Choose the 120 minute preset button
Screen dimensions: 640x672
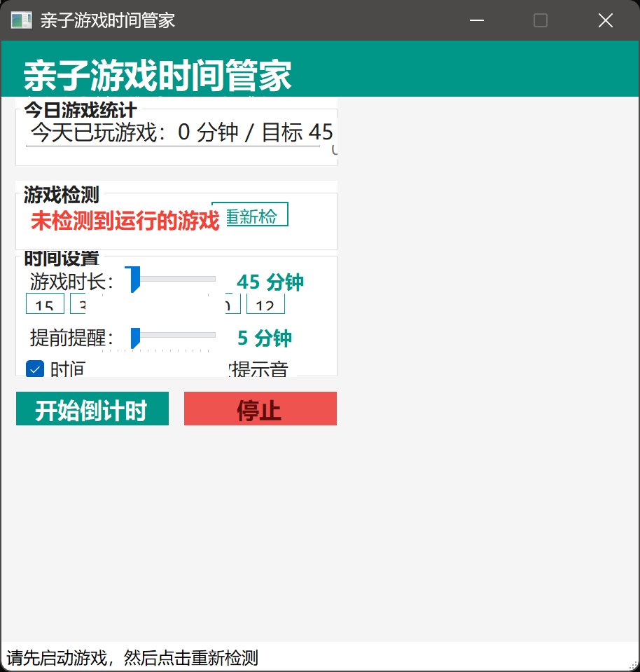(x=265, y=304)
